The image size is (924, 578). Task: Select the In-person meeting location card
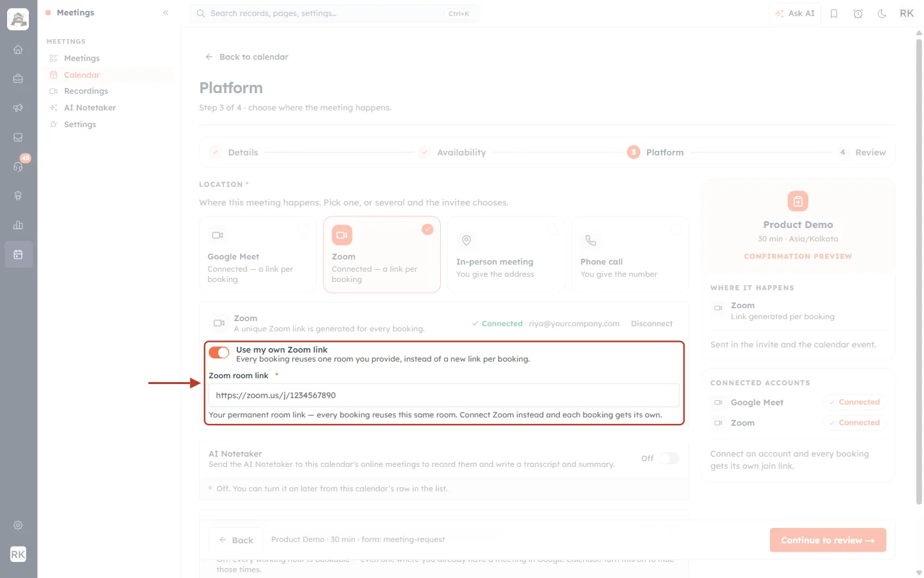[x=506, y=255]
